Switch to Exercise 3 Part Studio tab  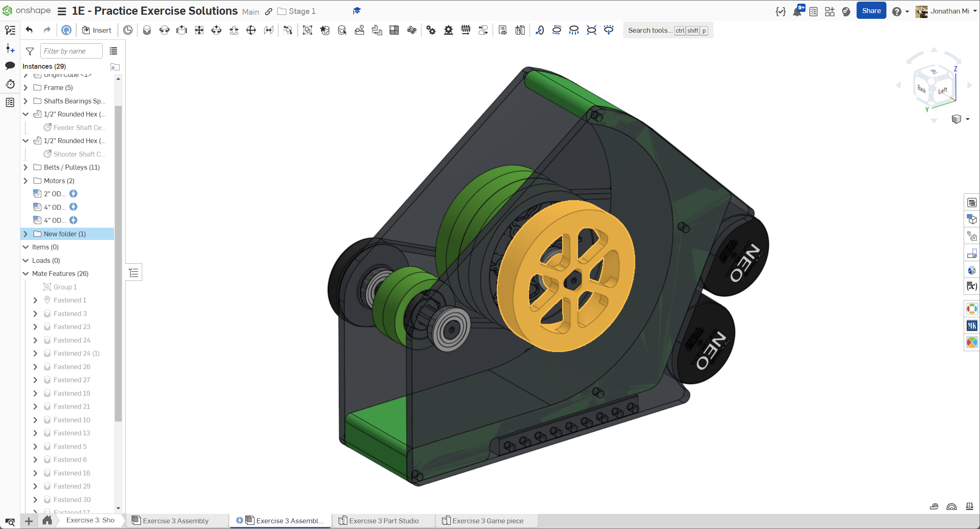pos(383,520)
